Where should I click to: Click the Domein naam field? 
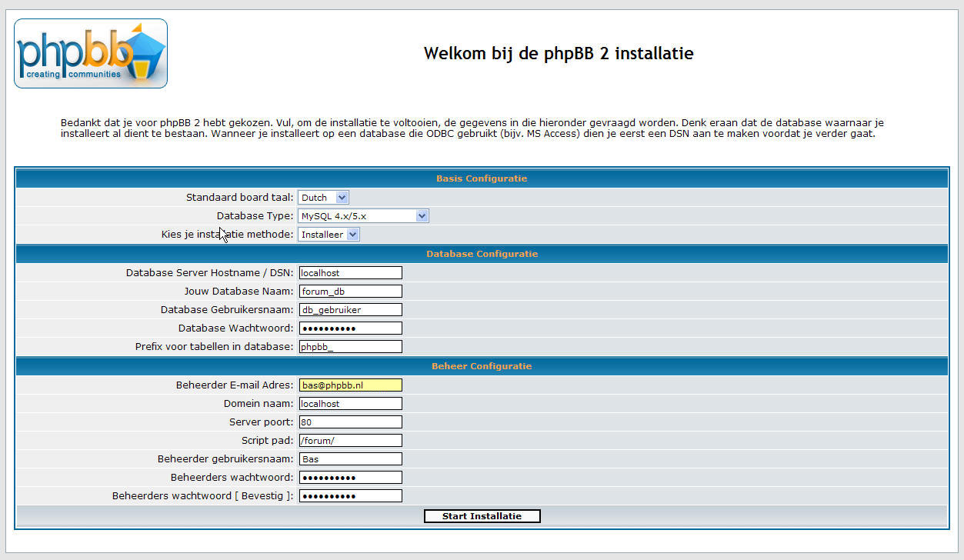click(350, 404)
